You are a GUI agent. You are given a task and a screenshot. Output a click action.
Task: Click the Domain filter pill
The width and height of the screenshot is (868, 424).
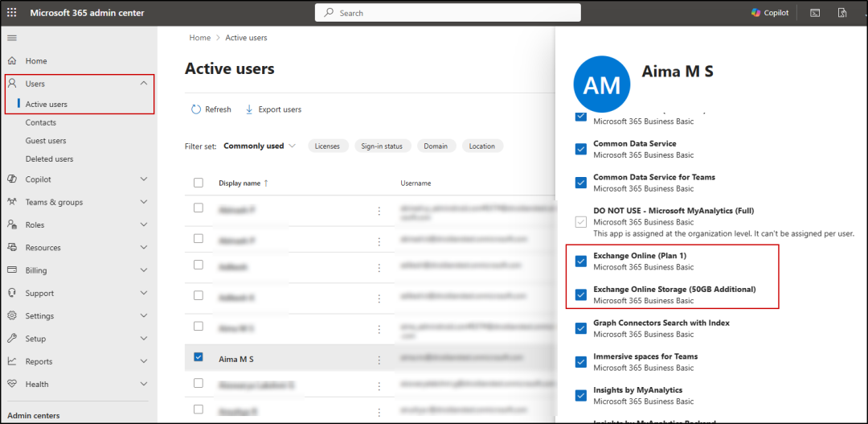pyautogui.click(x=436, y=146)
